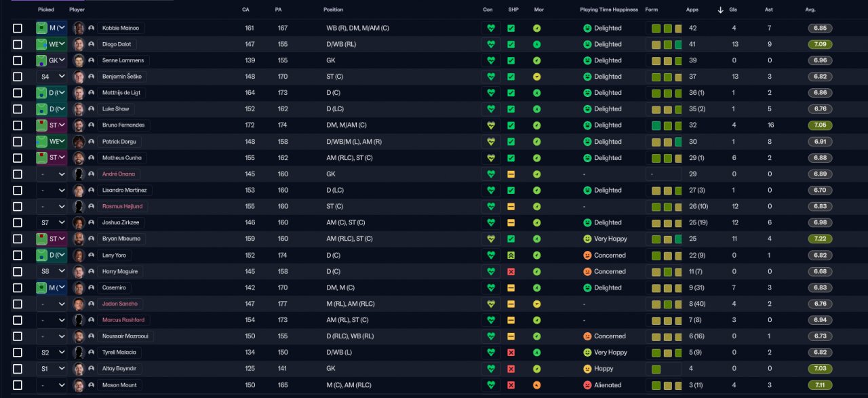Click the sort arrow beside Apps
Viewport: 868px width, 398px height.
click(x=720, y=10)
